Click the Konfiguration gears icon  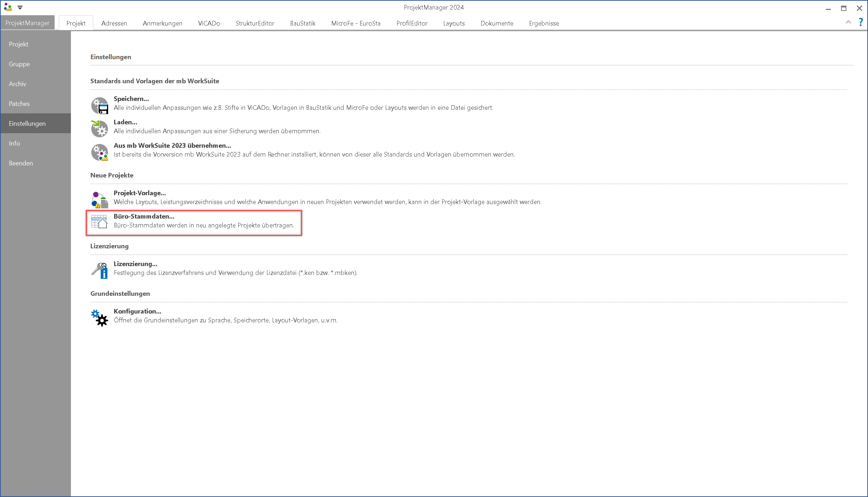click(100, 318)
